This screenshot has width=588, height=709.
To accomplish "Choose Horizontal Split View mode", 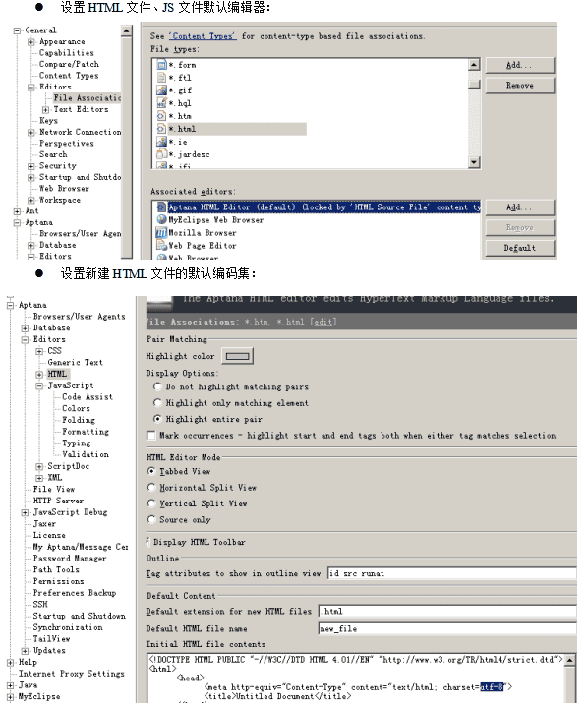I will [x=151, y=487].
